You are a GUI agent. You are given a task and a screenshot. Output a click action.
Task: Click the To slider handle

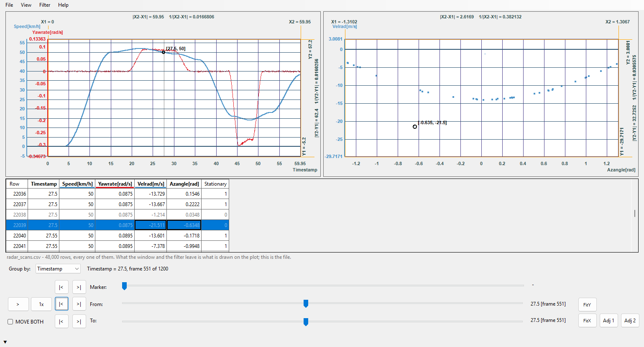pyautogui.click(x=306, y=321)
